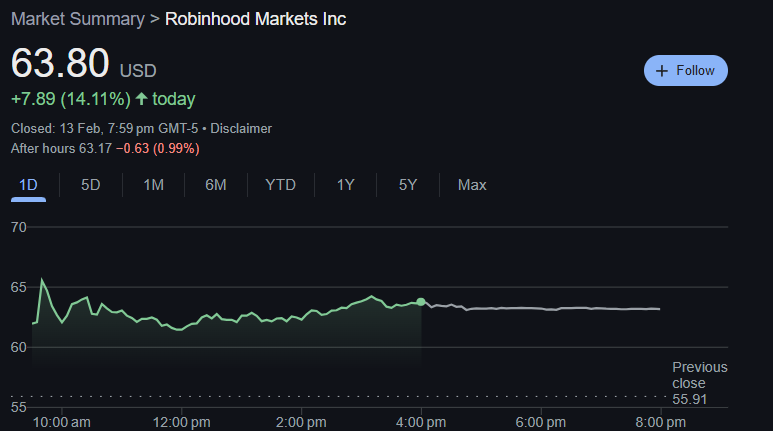The height and width of the screenshot is (431, 773).
Task: Click the green dot marker at market close
Action: click(421, 301)
